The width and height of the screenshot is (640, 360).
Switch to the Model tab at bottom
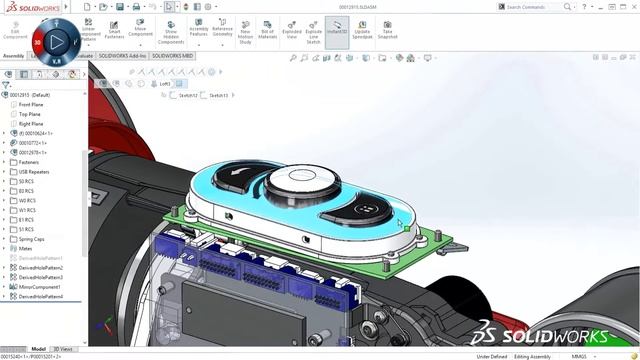tap(38, 349)
